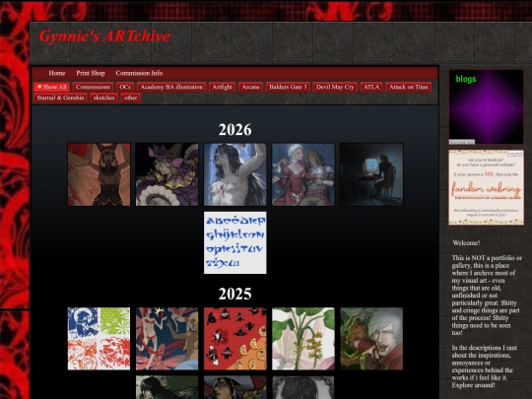Filter gallery by Starrail & Genshin
The width and height of the screenshot is (532, 399).
point(60,98)
